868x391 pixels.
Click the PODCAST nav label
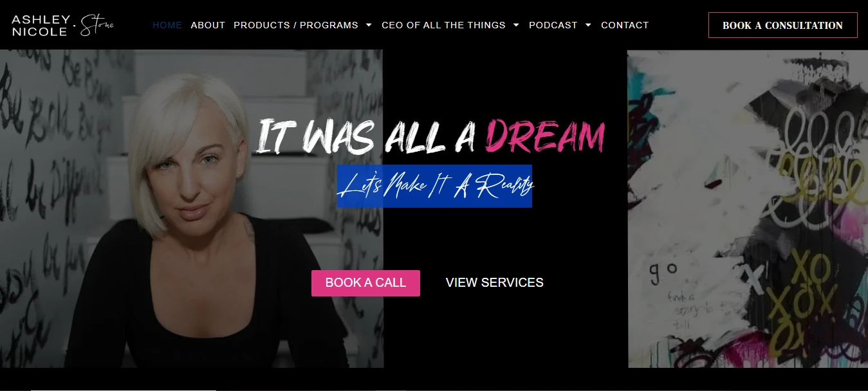pyautogui.click(x=553, y=25)
